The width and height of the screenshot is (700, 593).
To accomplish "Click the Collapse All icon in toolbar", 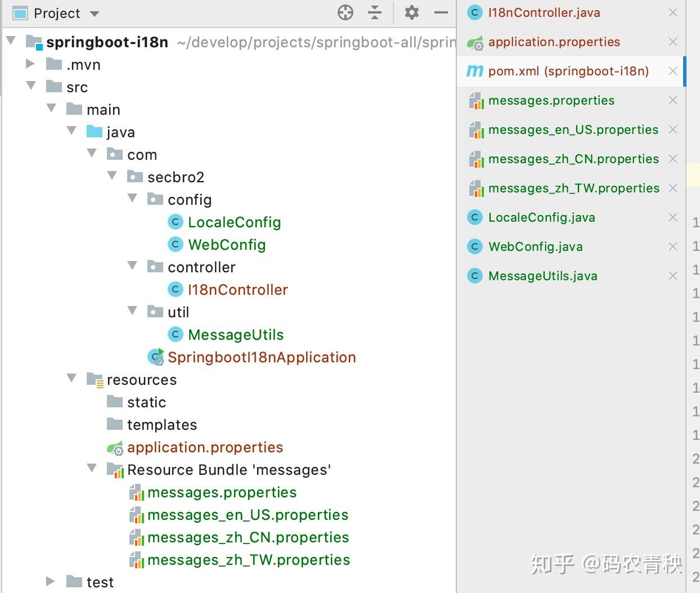I will [x=374, y=12].
